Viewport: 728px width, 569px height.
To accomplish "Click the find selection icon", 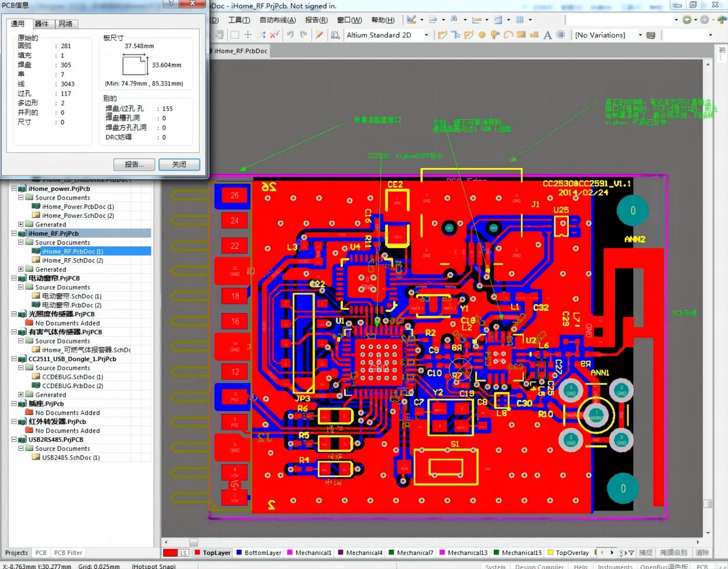I will pos(454,19).
